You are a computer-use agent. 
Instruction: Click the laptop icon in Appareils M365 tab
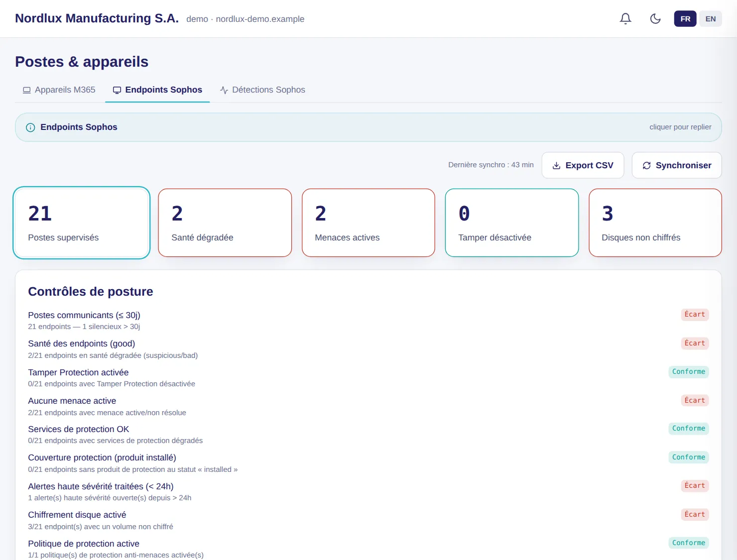[27, 90]
